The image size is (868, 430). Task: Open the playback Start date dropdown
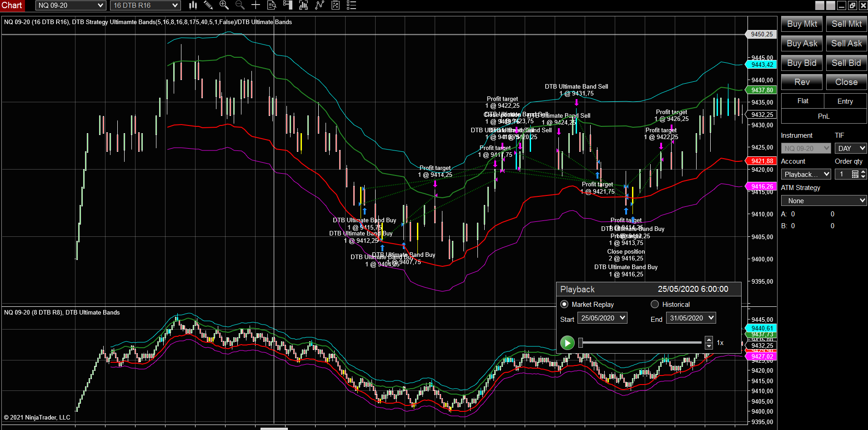(602, 318)
